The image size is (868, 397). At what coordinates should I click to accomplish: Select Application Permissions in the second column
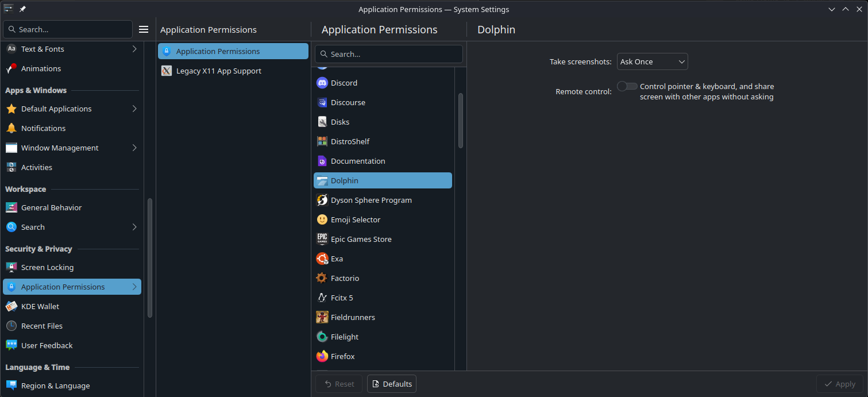click(233, 51)
